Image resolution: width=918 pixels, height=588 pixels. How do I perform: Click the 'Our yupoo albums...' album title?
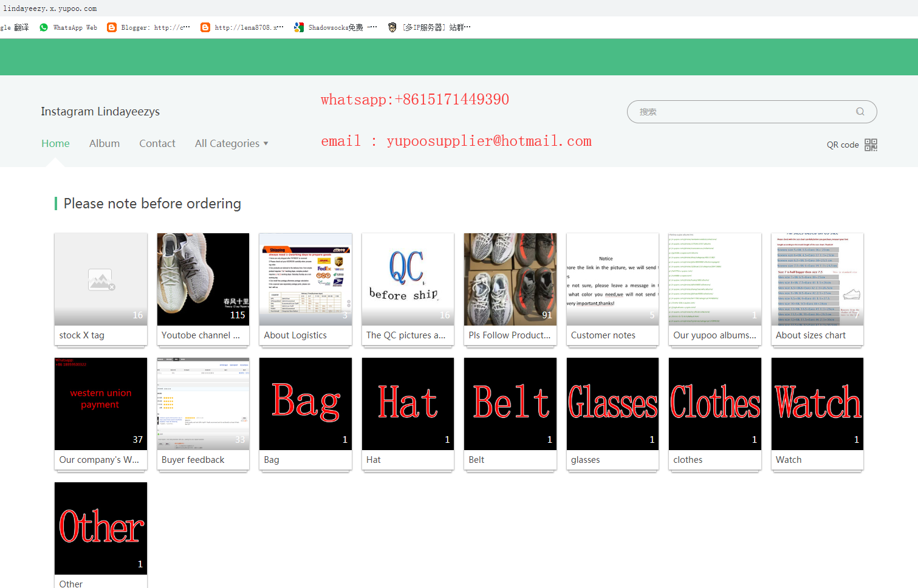[x=714, y=335]
